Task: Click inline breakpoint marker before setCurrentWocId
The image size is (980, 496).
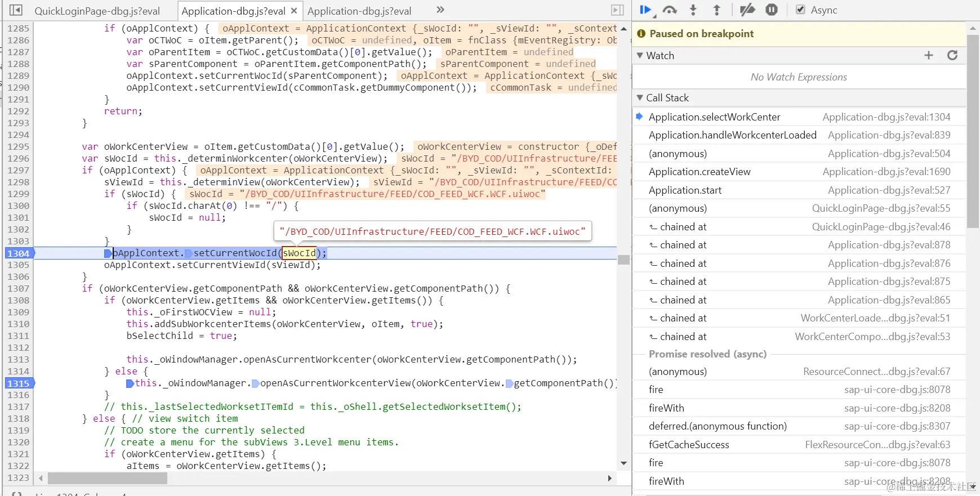Action: click(189, 253)
